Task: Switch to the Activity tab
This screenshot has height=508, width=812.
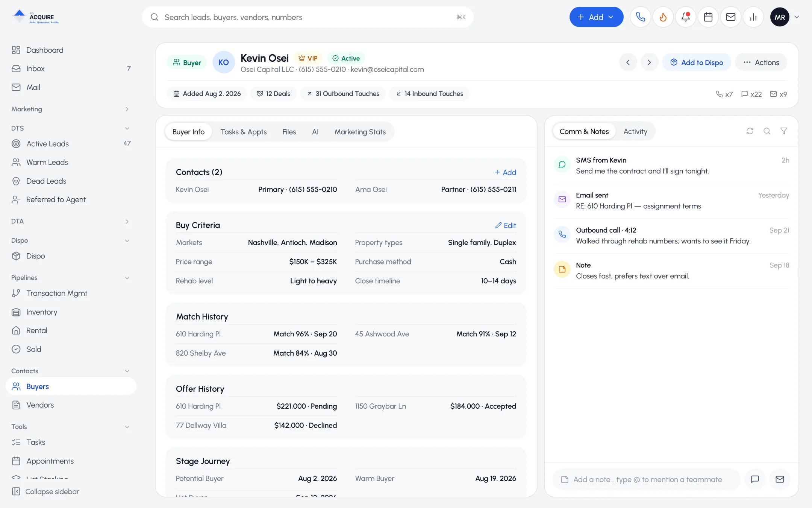Action: [635, 131]
